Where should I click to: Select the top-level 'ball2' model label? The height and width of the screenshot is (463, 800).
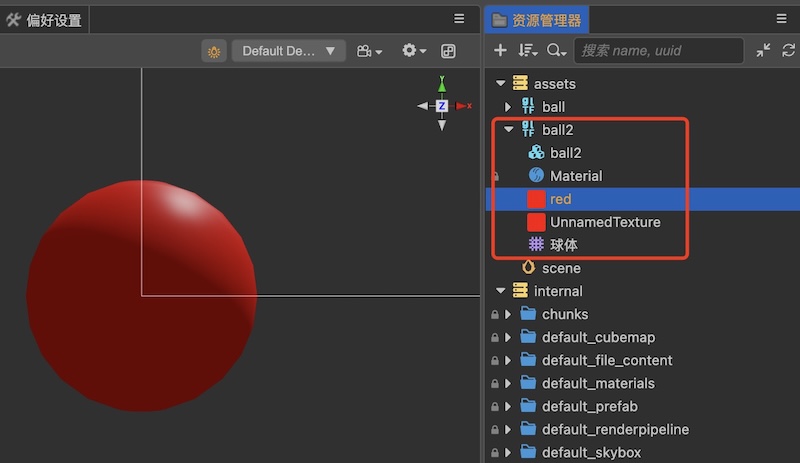pyautogui.click(x=558, y=130)
